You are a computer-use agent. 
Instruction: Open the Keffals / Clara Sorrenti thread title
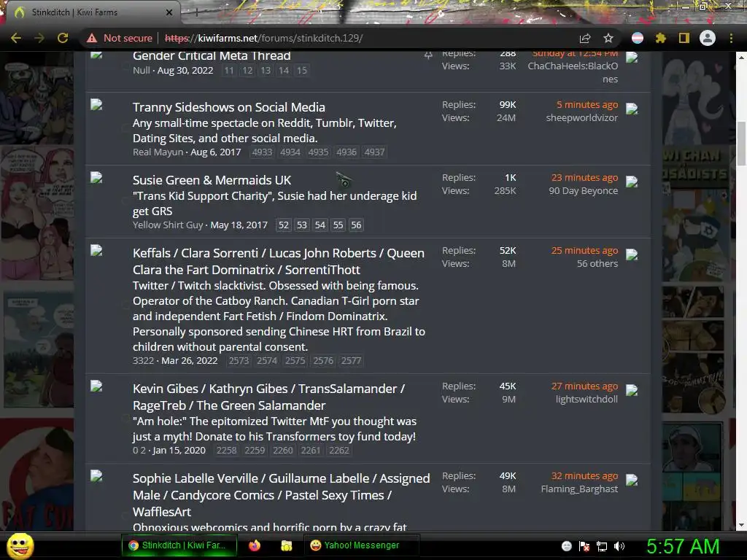pos(278,261)
